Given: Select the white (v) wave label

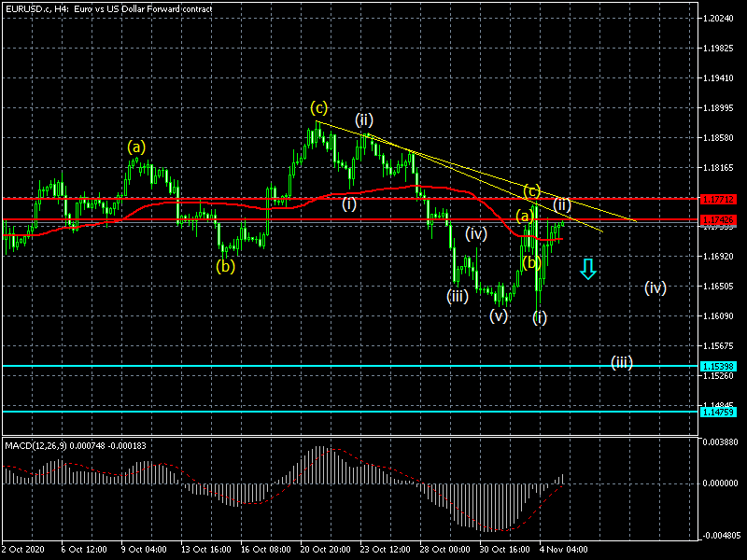Looking at the screenshot, I should [499, 315].
